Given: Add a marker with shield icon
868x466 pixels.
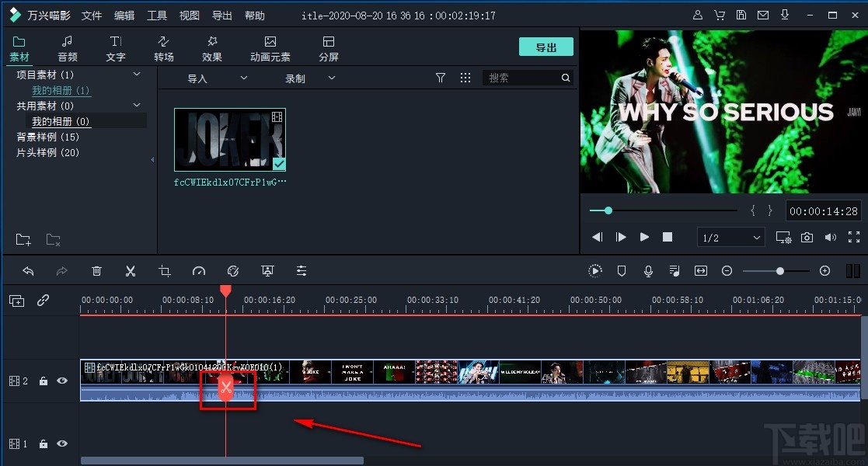Looking at the screenshot, I should (x=622, y=270).
